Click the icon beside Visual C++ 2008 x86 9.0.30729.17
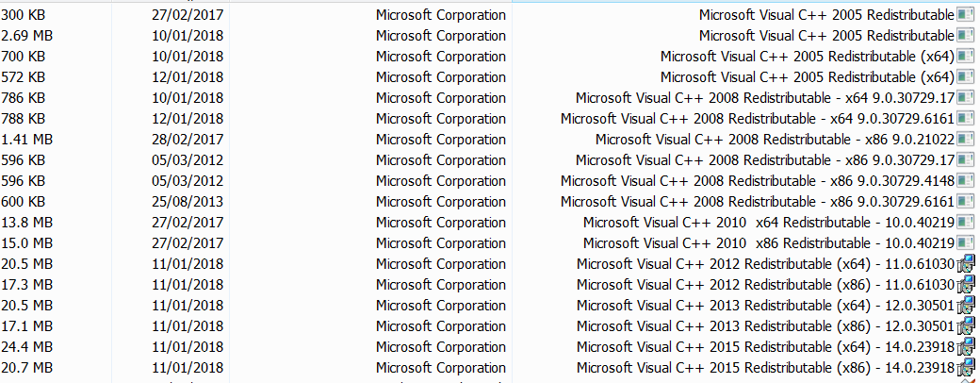 point(966,159)
